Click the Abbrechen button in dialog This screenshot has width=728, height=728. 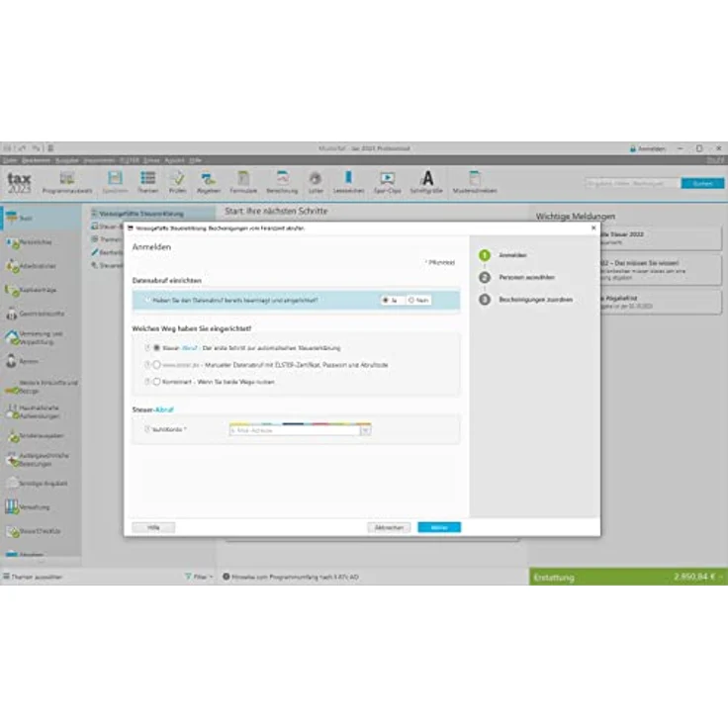[389, 527]
